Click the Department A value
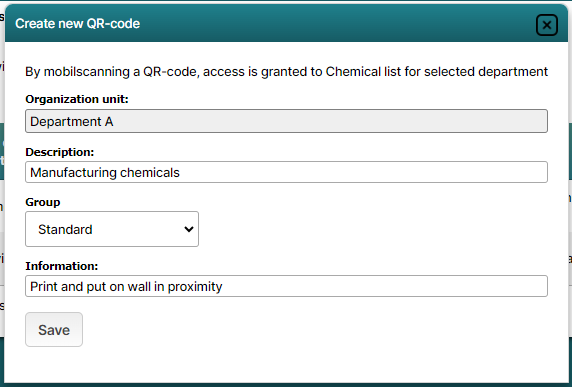 72,121
